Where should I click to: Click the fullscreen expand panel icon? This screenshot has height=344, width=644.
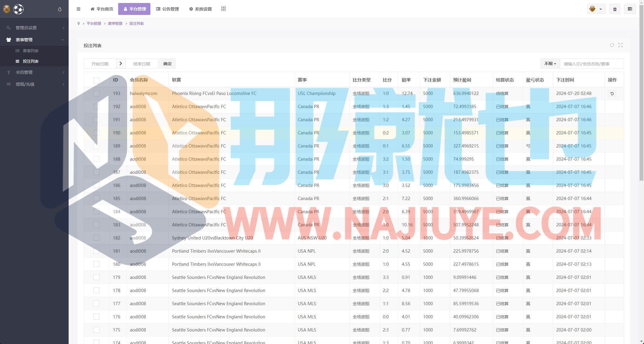click(621, 45)
